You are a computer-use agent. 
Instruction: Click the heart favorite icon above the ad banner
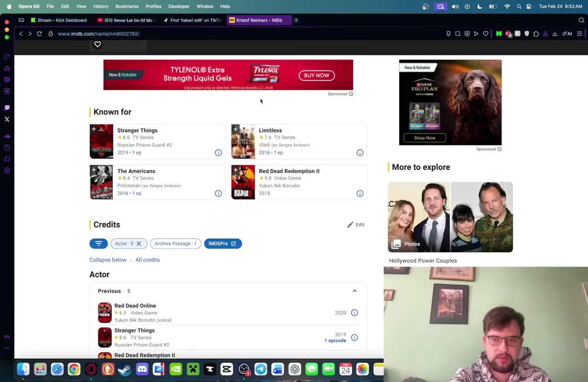pyautogui.click(x=98, y=44)
